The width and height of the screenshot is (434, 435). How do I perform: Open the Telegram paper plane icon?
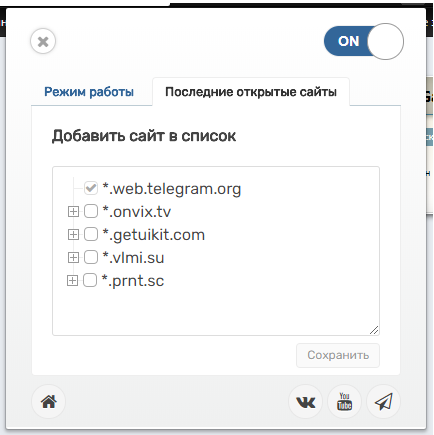tap(383, 402)
